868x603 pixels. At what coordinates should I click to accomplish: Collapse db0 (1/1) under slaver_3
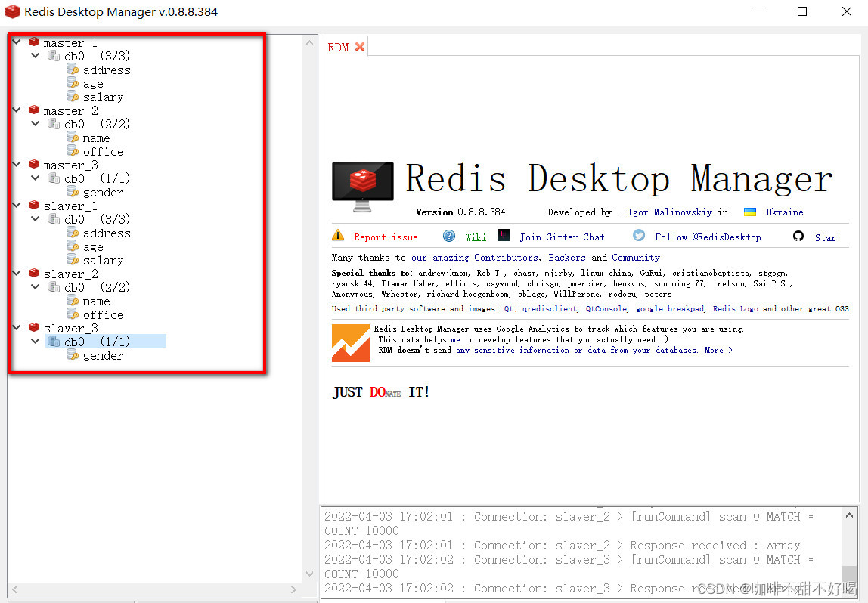[35, 341]
